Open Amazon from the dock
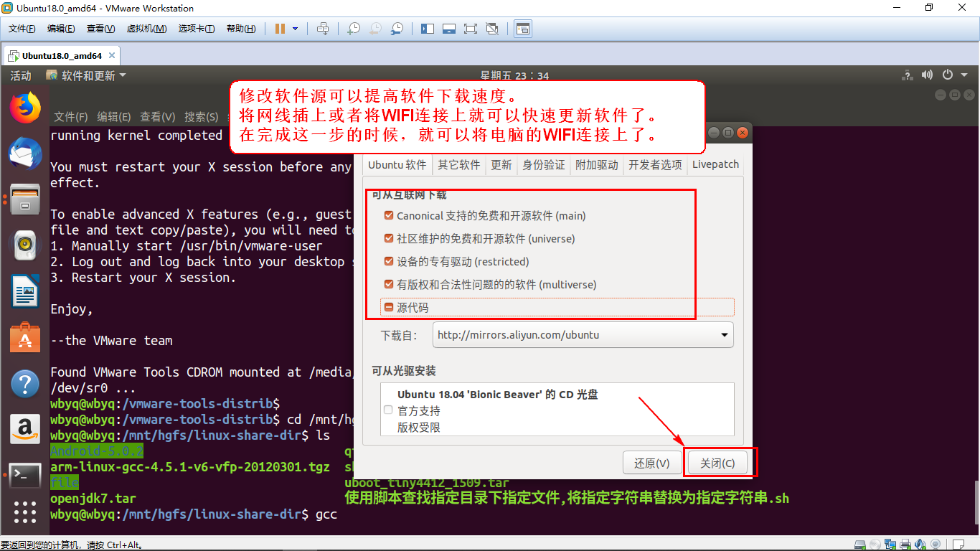Screen dimensions: 980x551 point(25,429)
